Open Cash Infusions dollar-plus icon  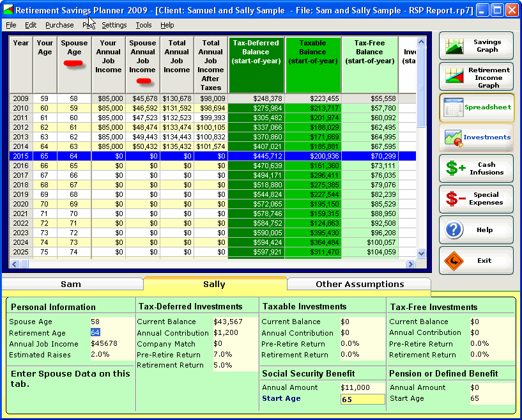click(456, 168)
